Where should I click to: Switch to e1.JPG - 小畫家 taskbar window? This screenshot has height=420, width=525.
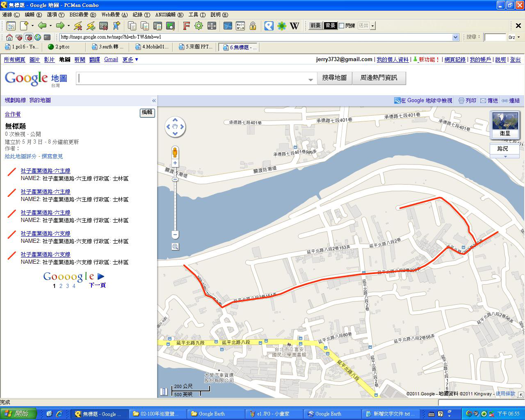(274, 414)
